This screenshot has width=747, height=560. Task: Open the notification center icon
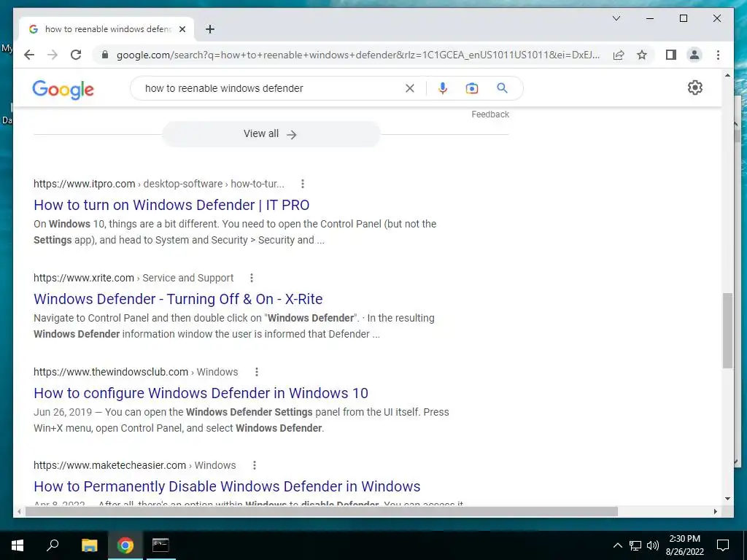723,545
